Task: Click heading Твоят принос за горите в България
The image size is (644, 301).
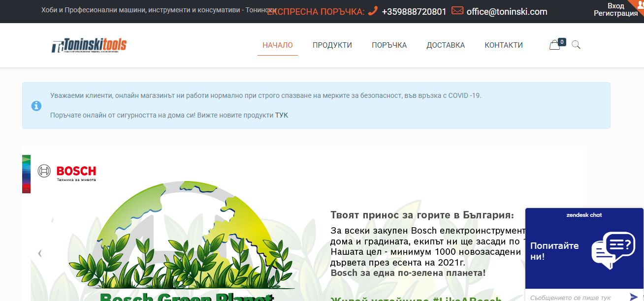Action: click(x=422, y=215)
